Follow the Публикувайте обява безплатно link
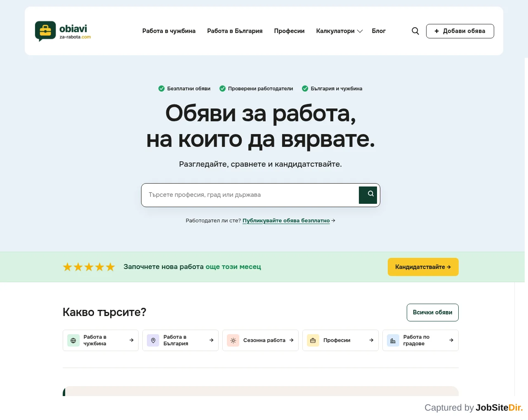 pos(286,221)
